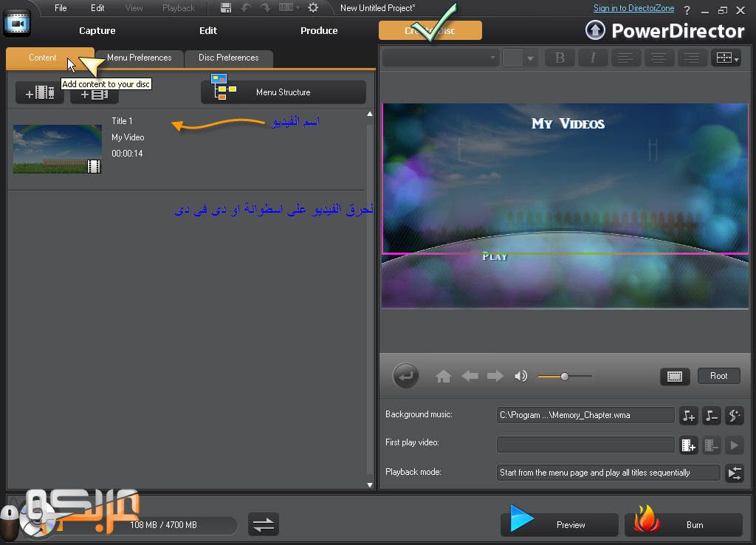Go to next menu page arrow
This screenshot has height=545, width=756.
click(495, 376)
